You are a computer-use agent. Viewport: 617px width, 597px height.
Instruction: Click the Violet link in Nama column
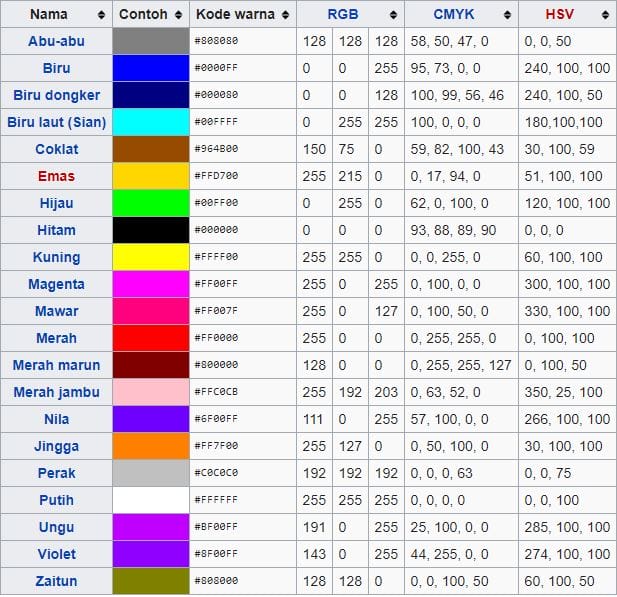(56, 554)
